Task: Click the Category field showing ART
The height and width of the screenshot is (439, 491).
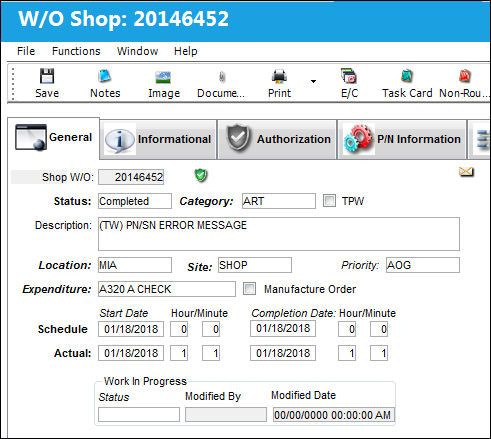Action: coord(279,201)
